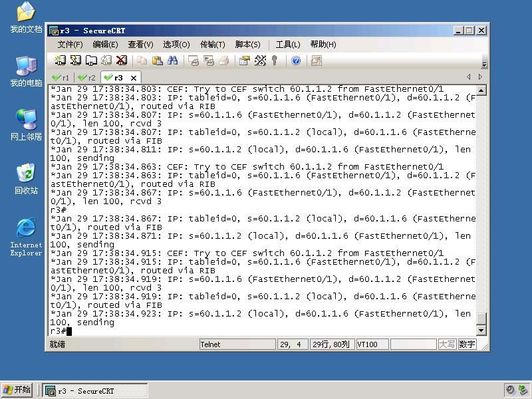
Task: Show previous tabs with left arrow
Action: tap(469, 77)
